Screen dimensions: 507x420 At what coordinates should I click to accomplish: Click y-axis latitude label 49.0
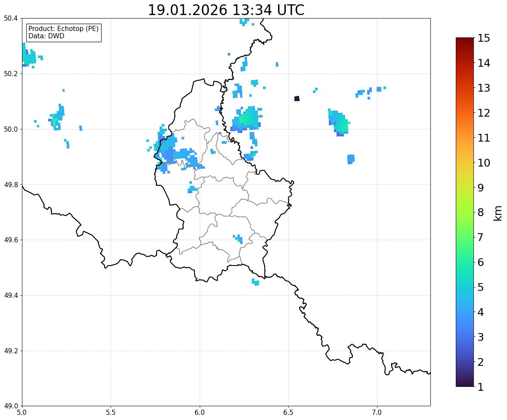coord(11,406)
